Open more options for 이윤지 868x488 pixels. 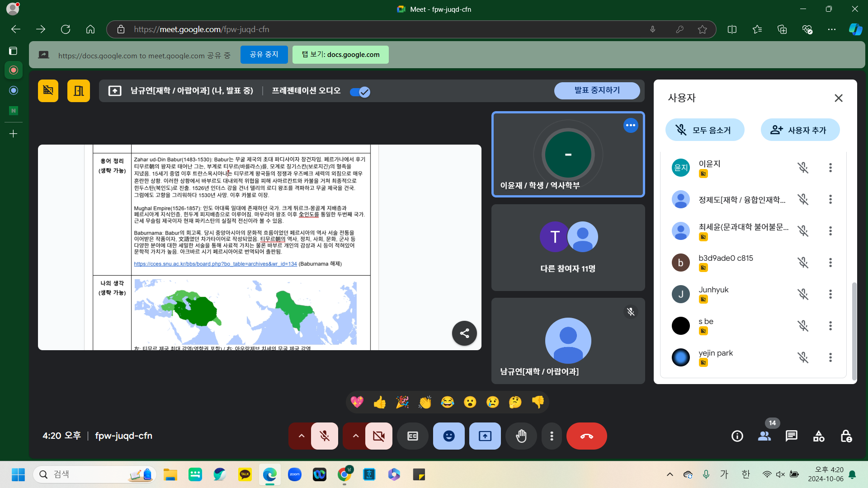tap(830, 168)
